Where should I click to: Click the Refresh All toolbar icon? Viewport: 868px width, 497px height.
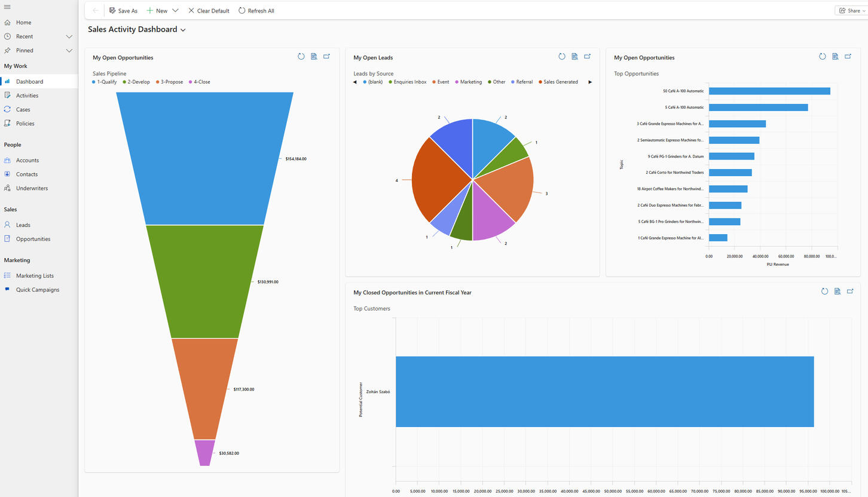[x=241, y=10]
